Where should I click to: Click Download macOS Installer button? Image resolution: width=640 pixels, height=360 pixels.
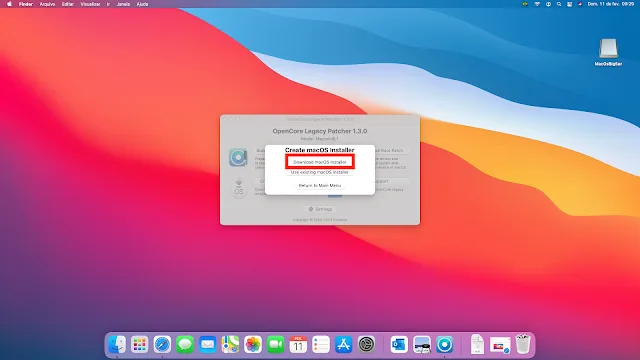click(x=320, y=162)
